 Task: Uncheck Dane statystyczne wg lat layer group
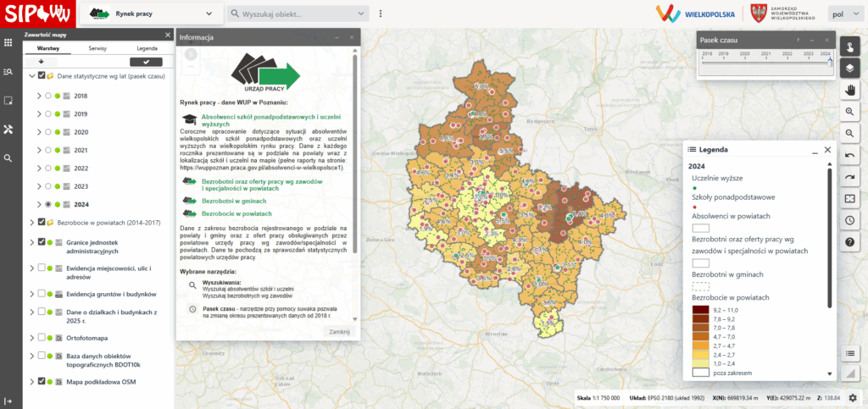[42, 75]
